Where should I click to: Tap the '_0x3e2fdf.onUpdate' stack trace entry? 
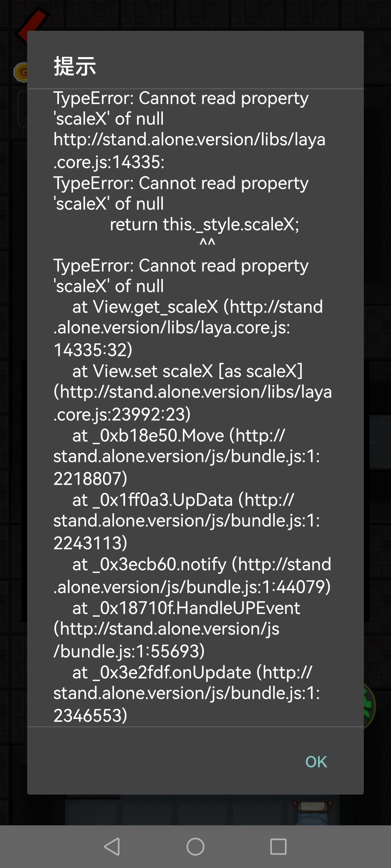192,673
